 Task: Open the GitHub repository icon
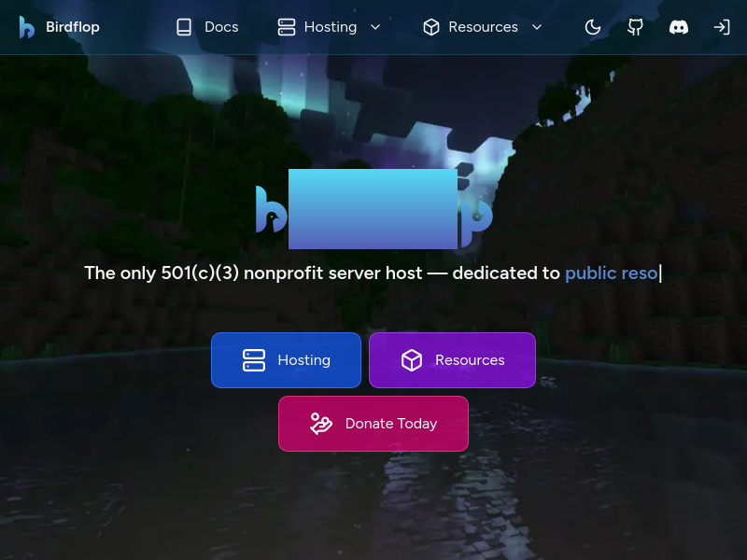635,27
